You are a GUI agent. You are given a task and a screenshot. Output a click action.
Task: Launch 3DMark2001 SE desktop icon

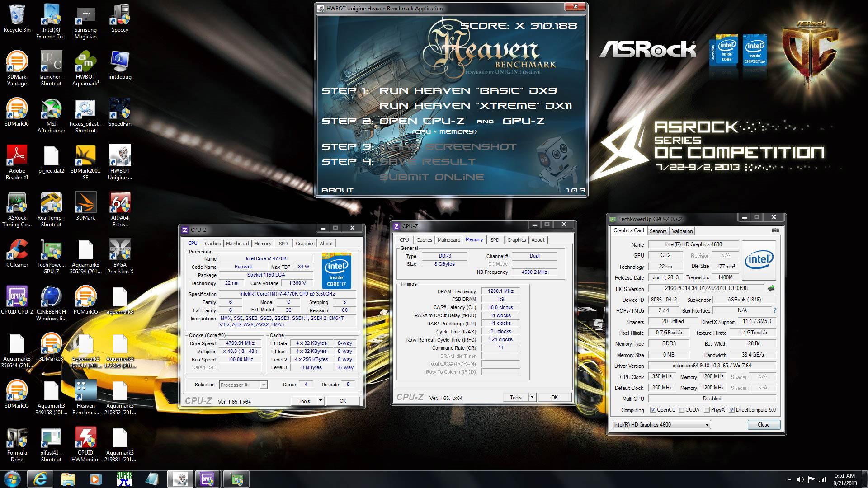click(85, 162)
